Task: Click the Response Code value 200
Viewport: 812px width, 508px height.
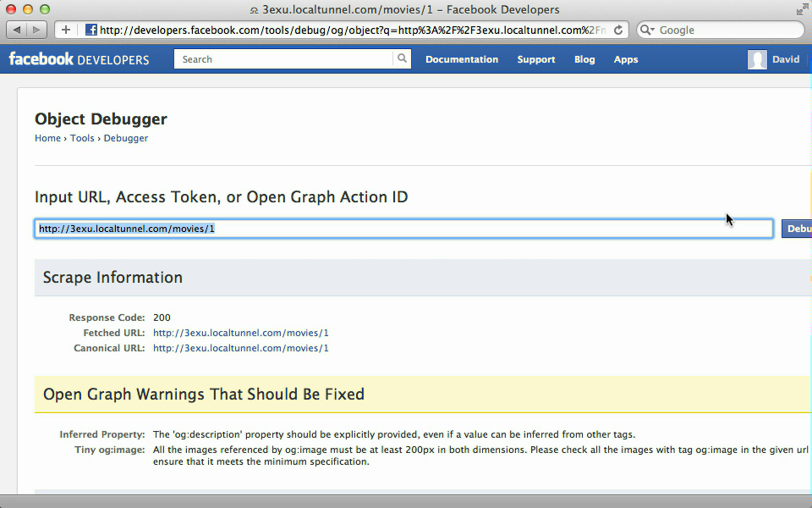Action: 162,317
